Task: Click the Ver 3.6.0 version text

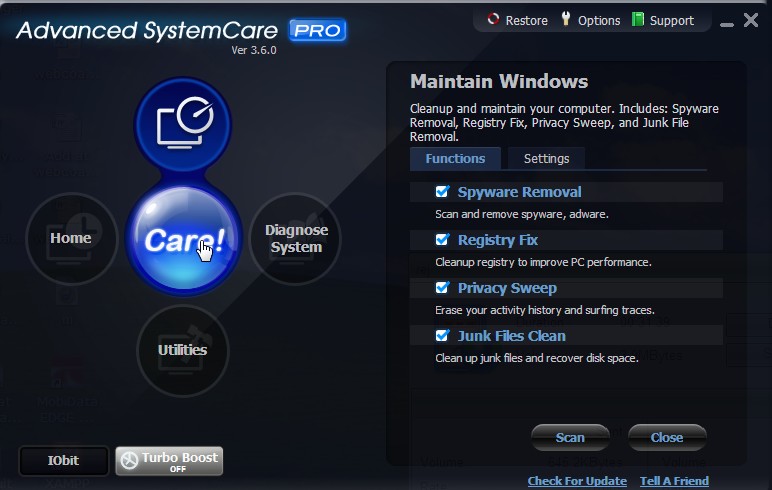Action: tap(254, 50)
